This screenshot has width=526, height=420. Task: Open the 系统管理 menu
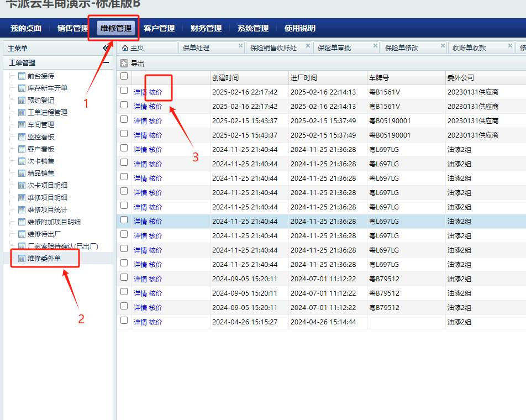pyautogui.click(x=253, y=28)
